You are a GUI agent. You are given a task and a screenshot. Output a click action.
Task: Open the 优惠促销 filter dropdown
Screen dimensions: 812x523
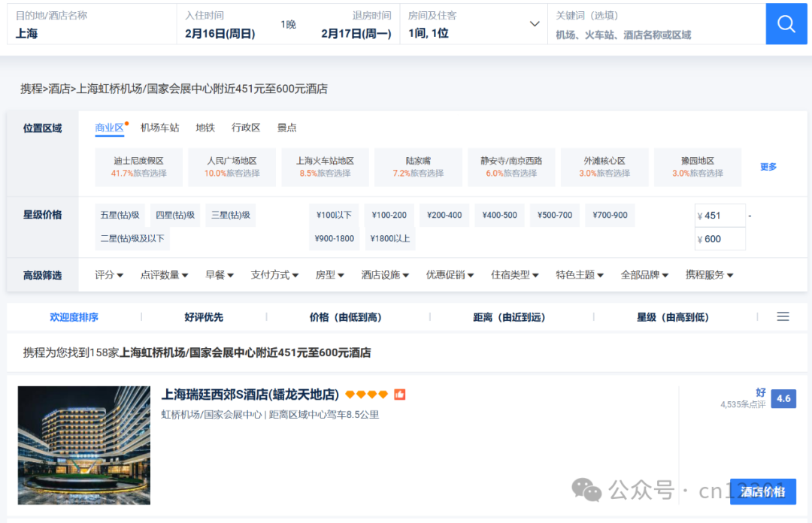click(450, 275)
